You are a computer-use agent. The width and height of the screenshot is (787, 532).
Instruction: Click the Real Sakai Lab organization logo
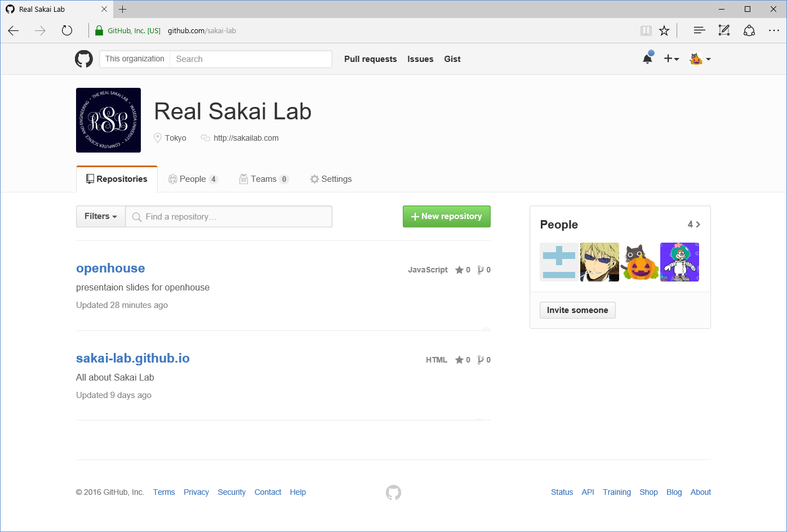point(108,120)
